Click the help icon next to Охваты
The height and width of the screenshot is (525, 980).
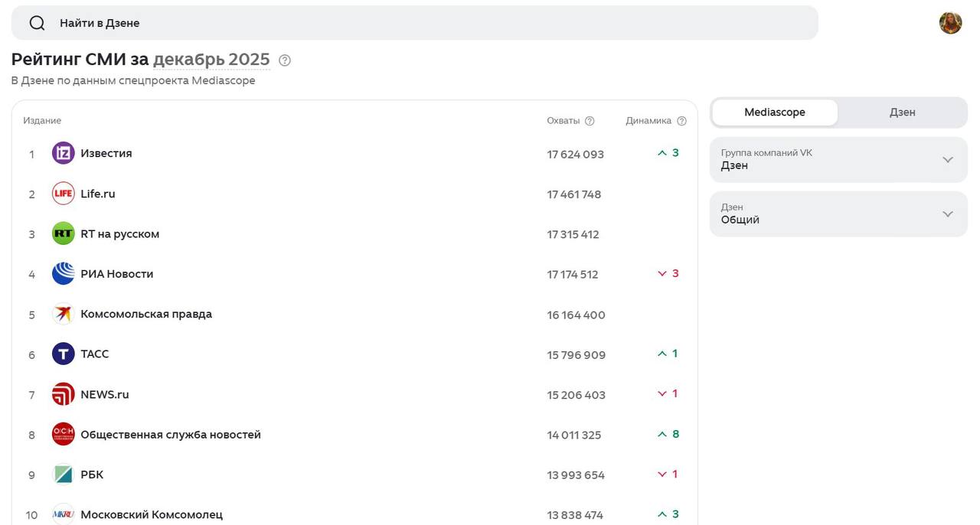pos(590,121)
